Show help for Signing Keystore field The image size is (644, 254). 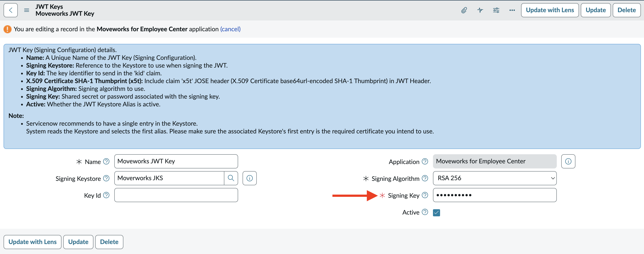(106, 178)
